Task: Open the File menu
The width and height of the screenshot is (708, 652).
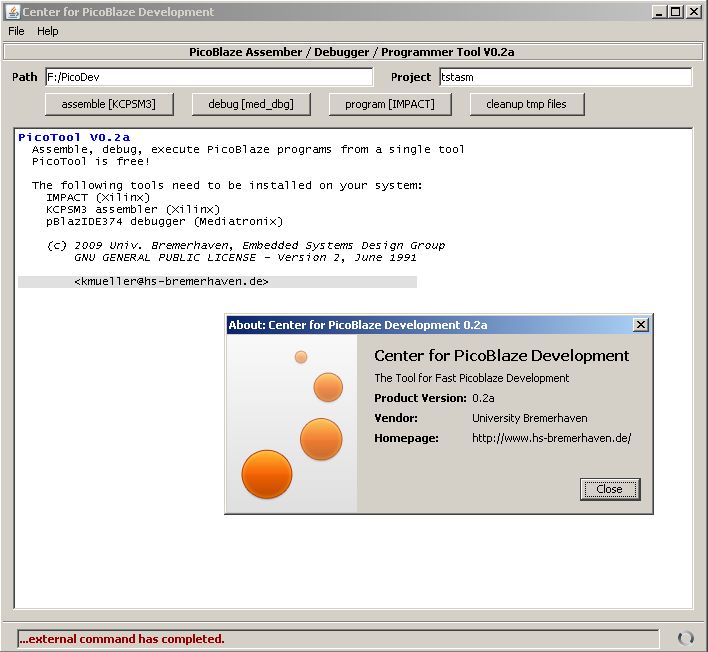Action: click(x=16, y=31)
